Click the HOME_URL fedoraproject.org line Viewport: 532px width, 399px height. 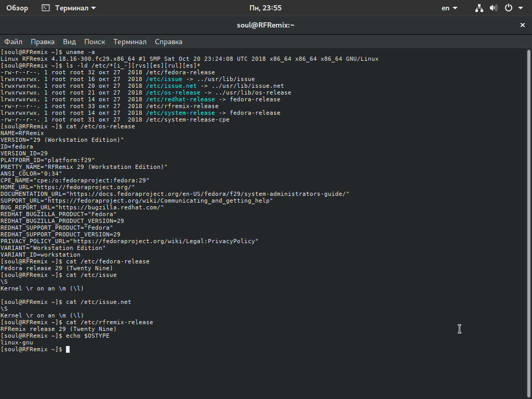(x=68, y=187)
